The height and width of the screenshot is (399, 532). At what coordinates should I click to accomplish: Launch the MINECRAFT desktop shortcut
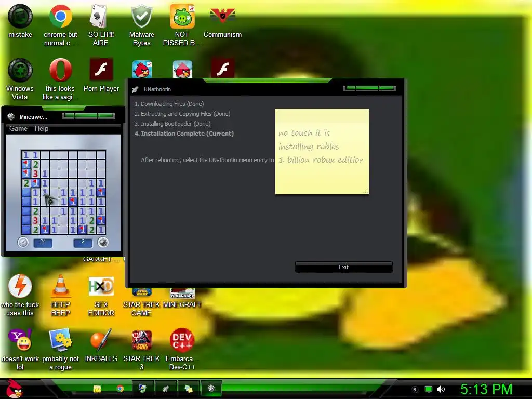pyautogui.click(x=182, y=293)
